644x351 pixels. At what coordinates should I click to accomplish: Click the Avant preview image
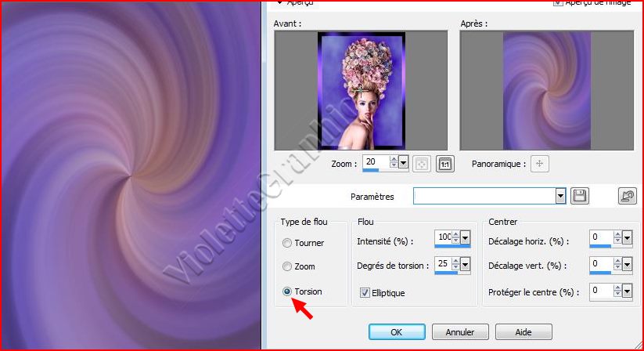click(x=361, y=90)
